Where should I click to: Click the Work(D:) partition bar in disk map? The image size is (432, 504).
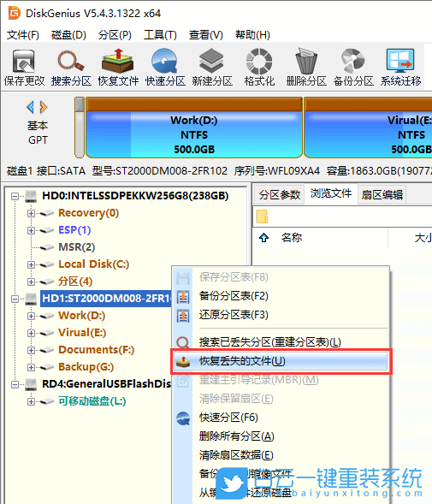point(194,127)
